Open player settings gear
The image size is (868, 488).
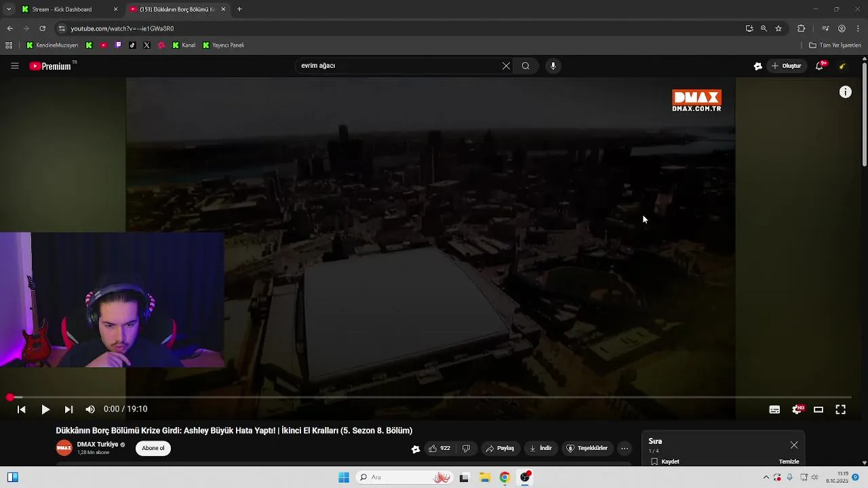coord(797,409)
